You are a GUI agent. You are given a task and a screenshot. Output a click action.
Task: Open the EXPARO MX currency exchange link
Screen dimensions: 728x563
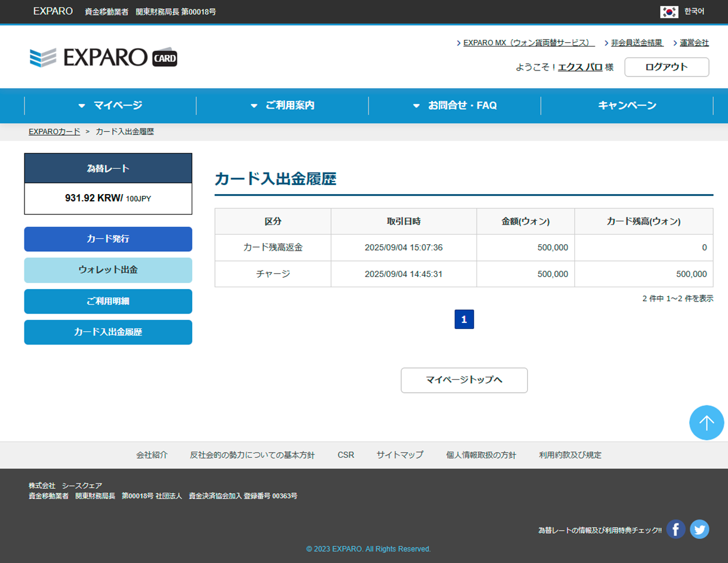click(x=529, y=43)
